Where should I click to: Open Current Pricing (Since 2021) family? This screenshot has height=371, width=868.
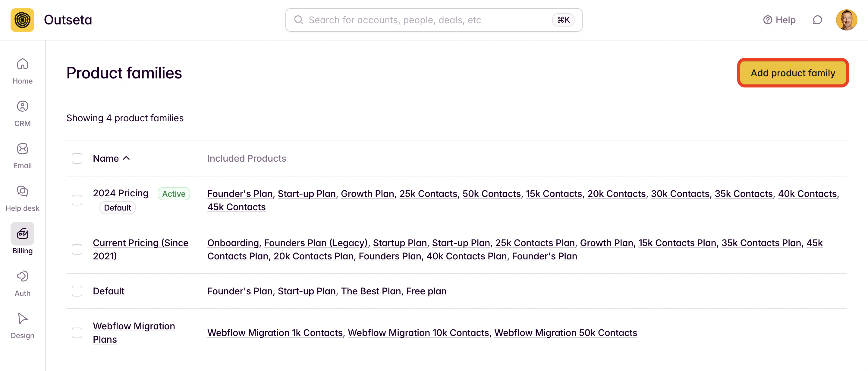pos(140,249)
